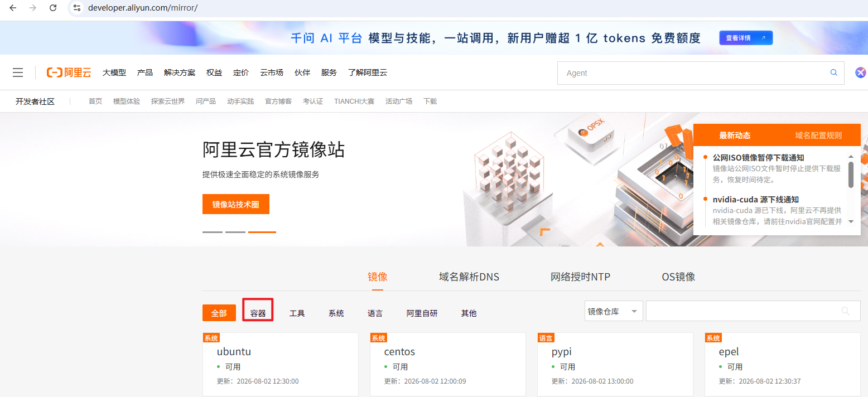This screenshot has width=868, height=397.
Task: Open site info icon in address bar
Action: coord(77,8)
